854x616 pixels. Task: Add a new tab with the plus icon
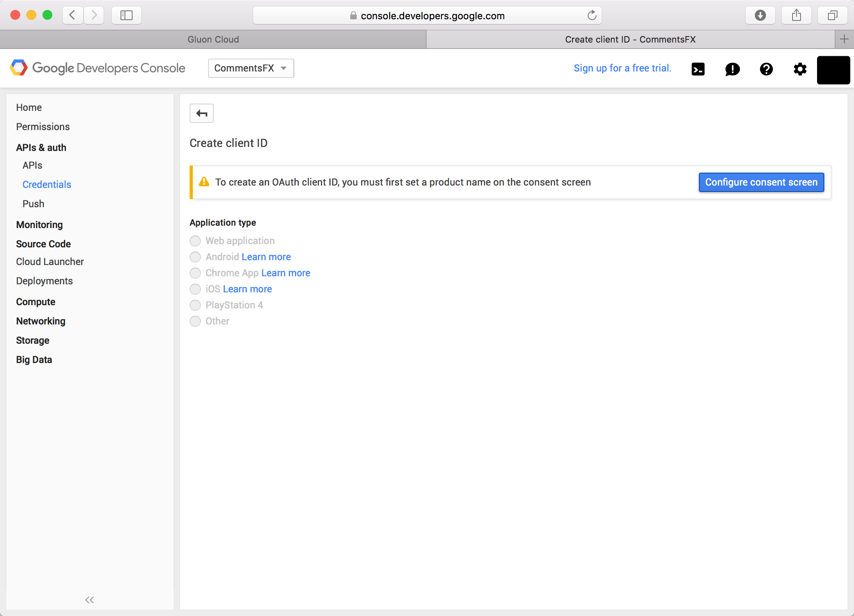tap(844, 39)
